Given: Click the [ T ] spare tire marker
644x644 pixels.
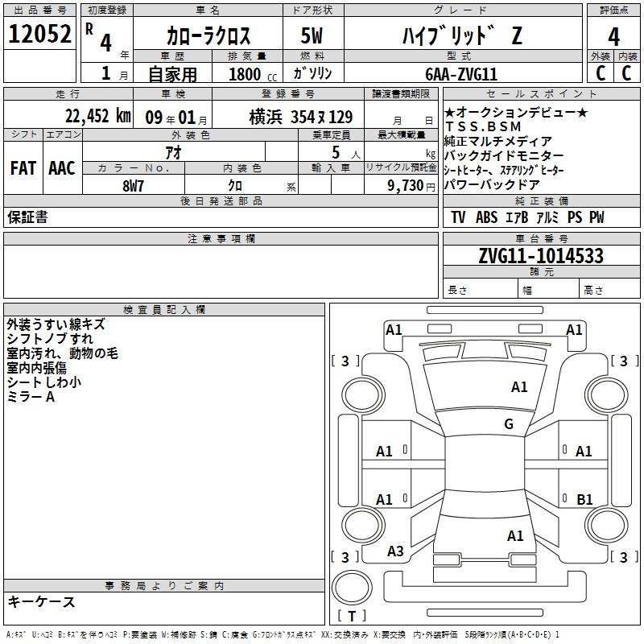Looking at the screenshot, I should tap(352, 616).
